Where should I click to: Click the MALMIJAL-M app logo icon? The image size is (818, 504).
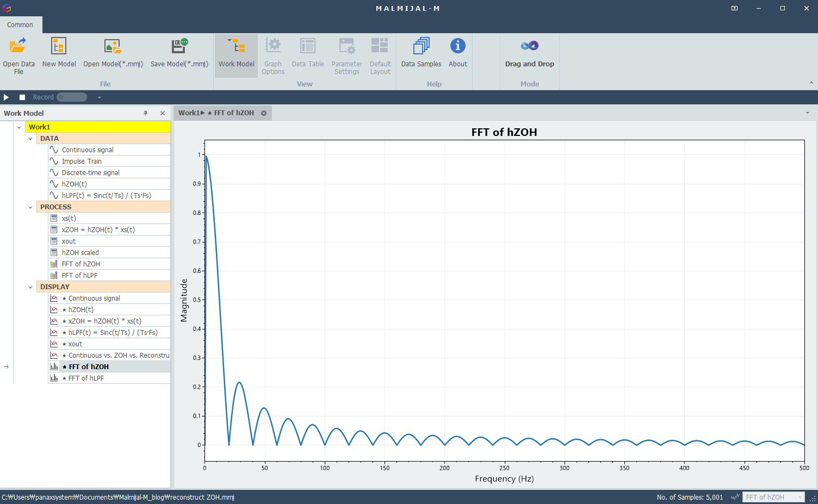(x=7, y=8)
